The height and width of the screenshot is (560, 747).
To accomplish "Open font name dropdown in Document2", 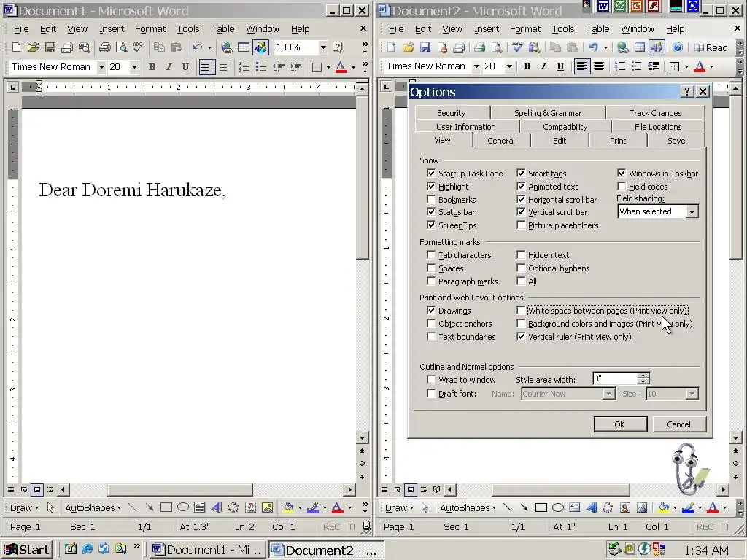I will point(476,66).
